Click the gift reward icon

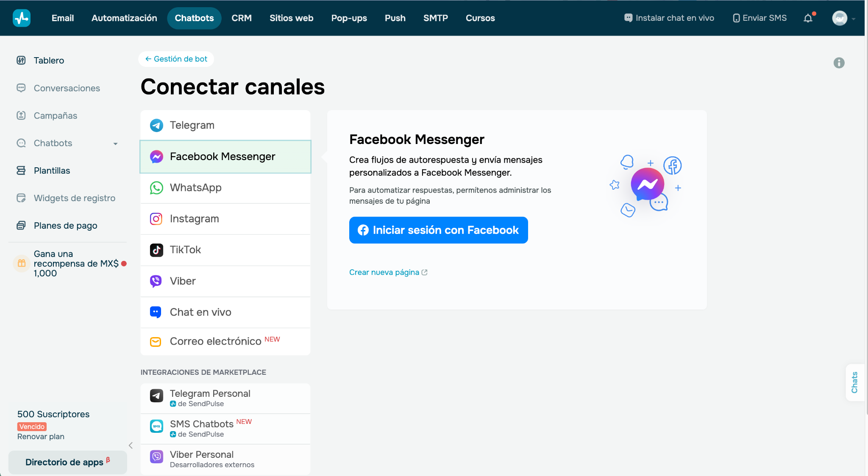(22, 263)
